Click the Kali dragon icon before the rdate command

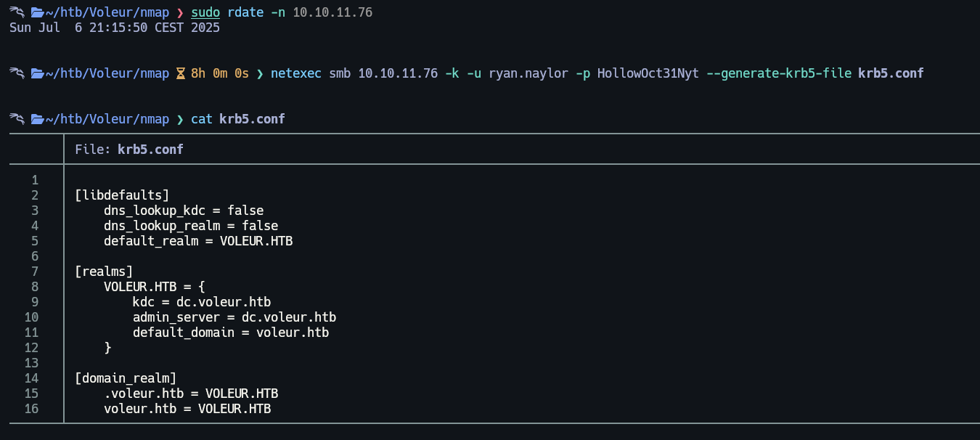tap(17, 13)
